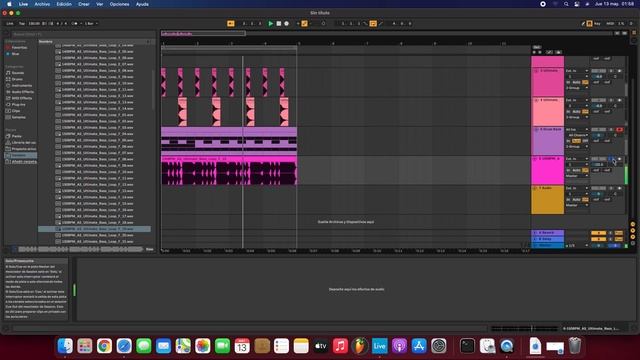Open the Instruments browser category
The height and width of the screenshot is (360, 640).
[x=19, y=86]
